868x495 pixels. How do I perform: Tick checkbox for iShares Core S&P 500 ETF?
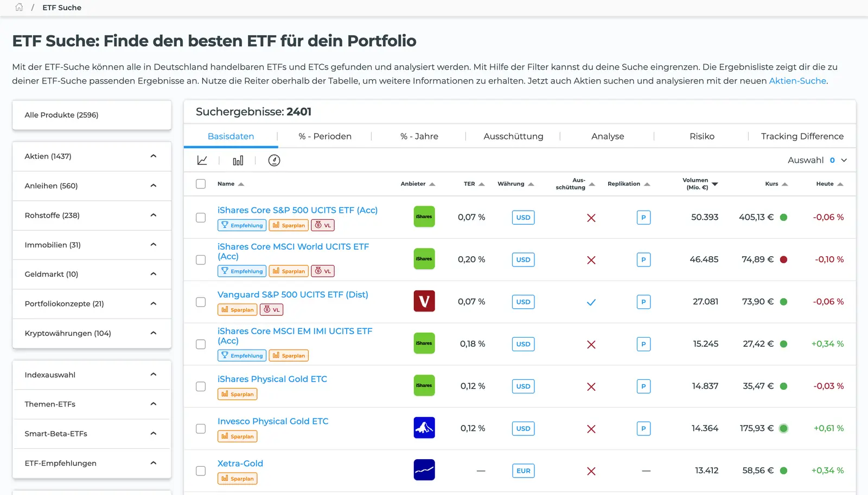point(201,217)
